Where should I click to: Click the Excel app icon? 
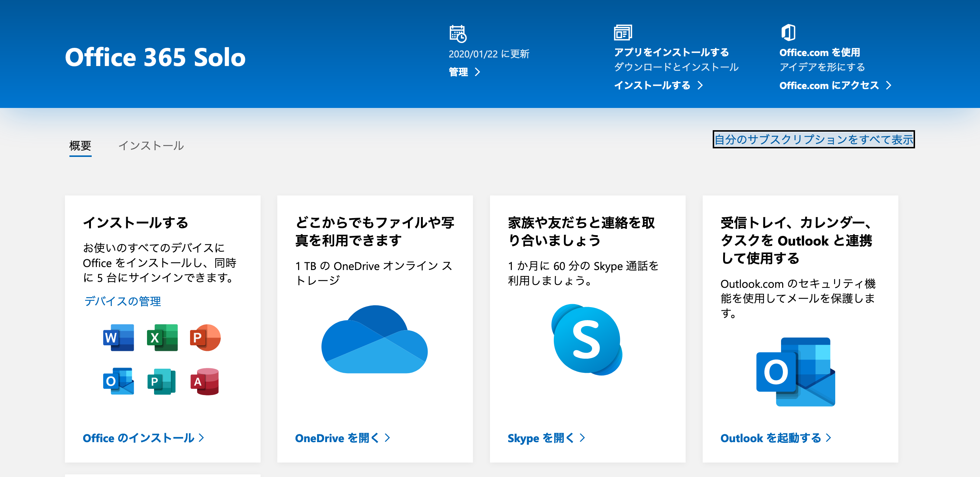[162, 338]
